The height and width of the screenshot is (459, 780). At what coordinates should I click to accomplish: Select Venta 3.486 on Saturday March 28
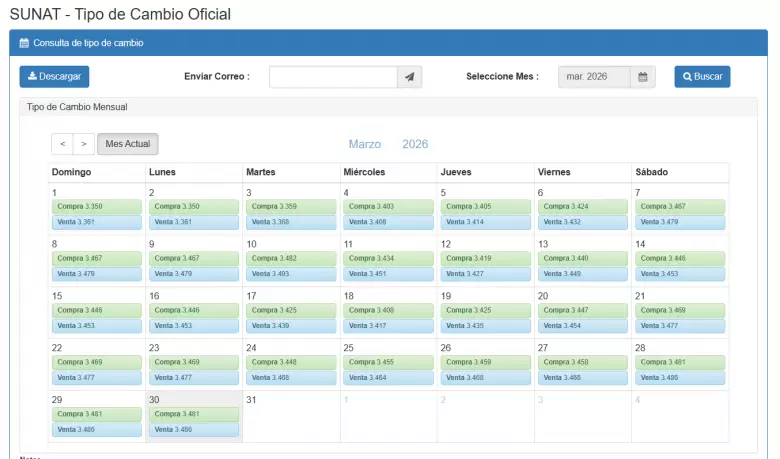tap(680, 378)
